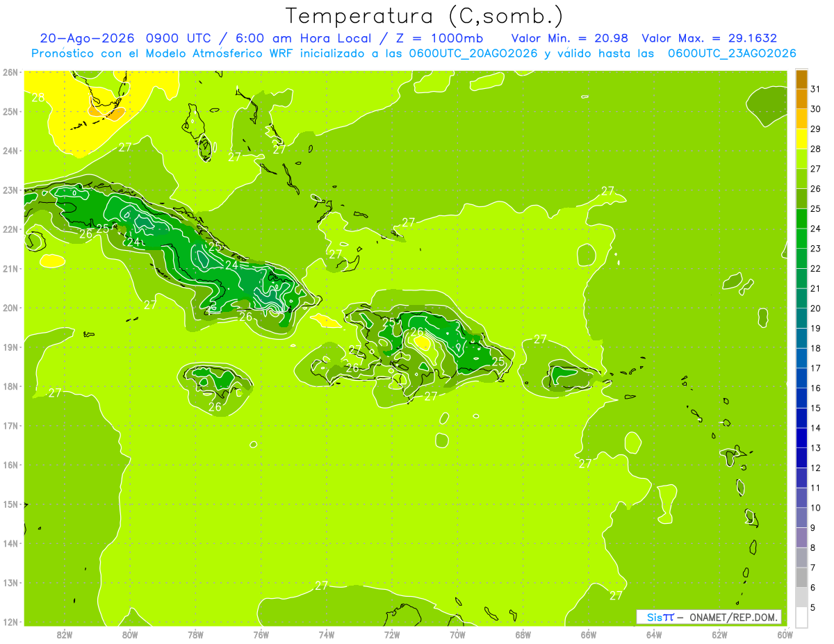Click the '20N' latitude axis label
This screenshot has width=834, height=644.
tap(10, 308)
